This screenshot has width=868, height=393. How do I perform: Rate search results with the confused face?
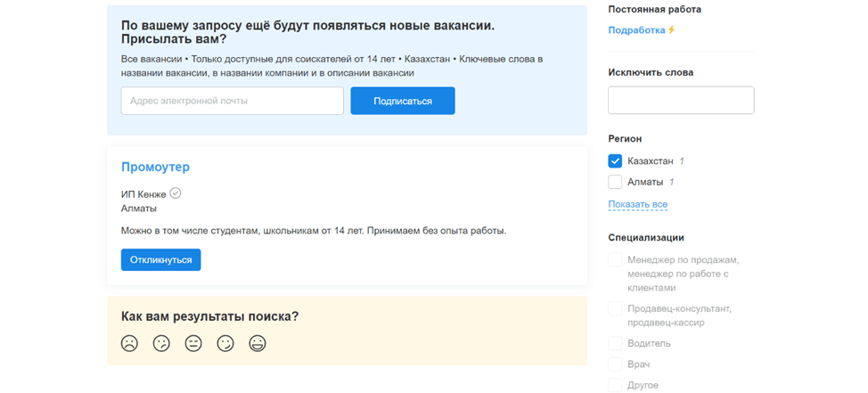pyautogui.click(x=161, y=344)
